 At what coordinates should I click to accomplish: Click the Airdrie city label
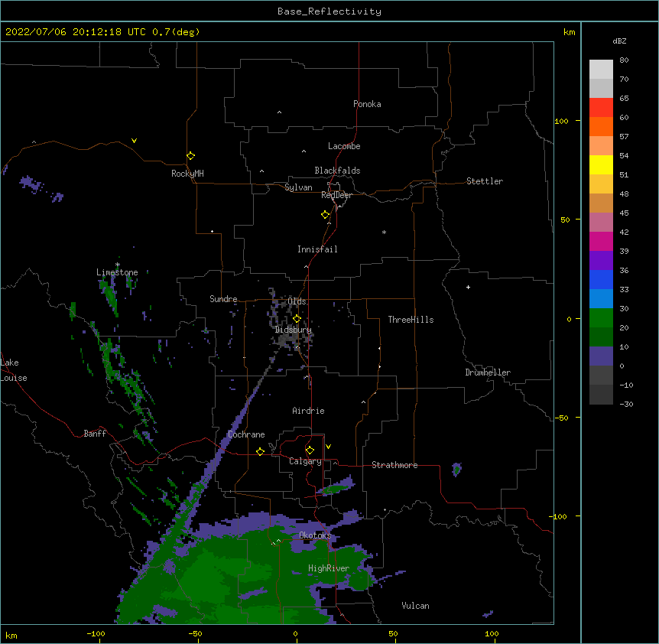pos(308,411)
